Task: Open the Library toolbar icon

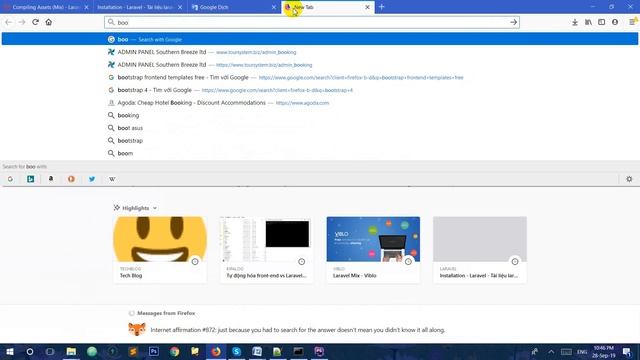Action: point(588,22)
